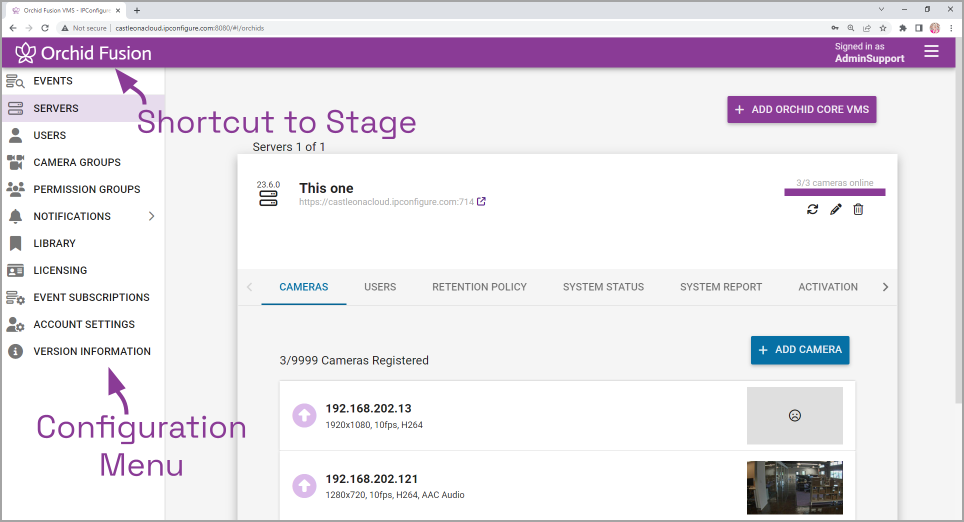Click the Permission Groups people icon
This screenshot has height=522, width=964.
(15, 189)
